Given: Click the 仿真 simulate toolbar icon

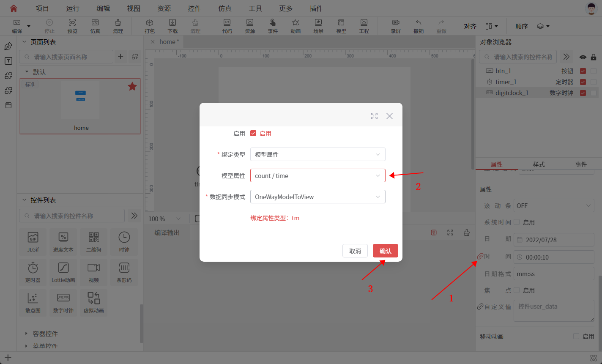Looking at the screenshot, I should (x=95, y=26).
